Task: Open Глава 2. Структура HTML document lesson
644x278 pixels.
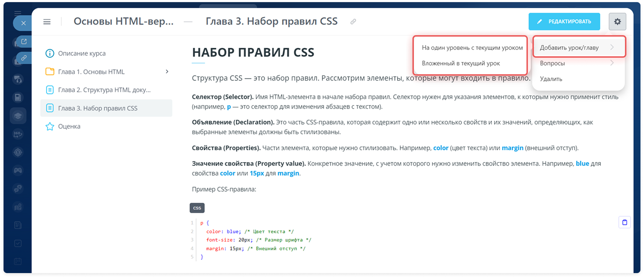Action: click(104, 90)
